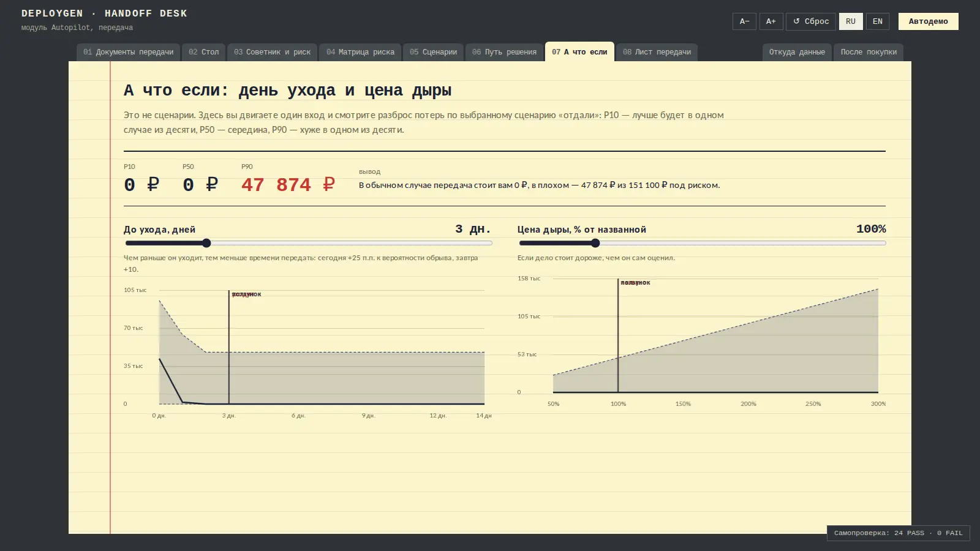Switch language to RU
980x551 pixels.
pos(851,21)
